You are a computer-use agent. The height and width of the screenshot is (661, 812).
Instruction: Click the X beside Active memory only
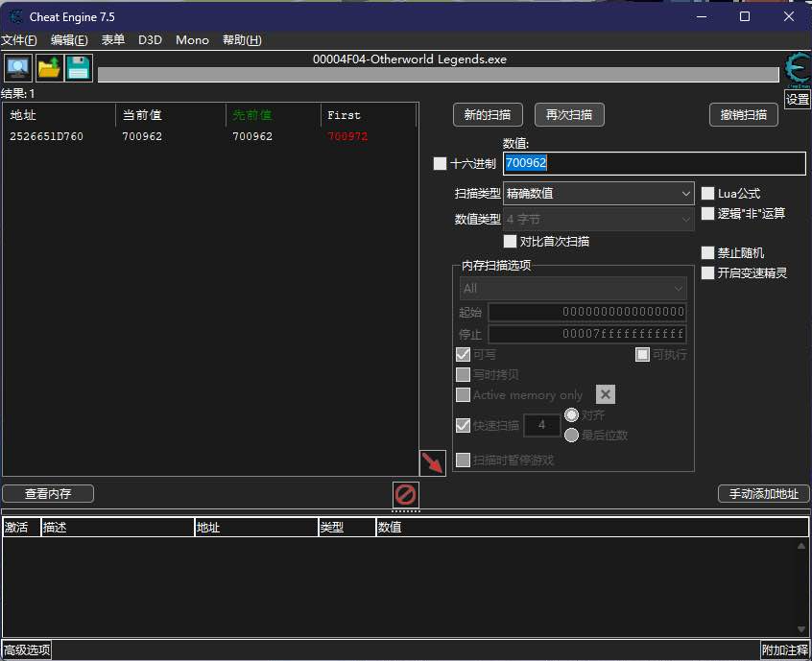click(x=606, y=394)
